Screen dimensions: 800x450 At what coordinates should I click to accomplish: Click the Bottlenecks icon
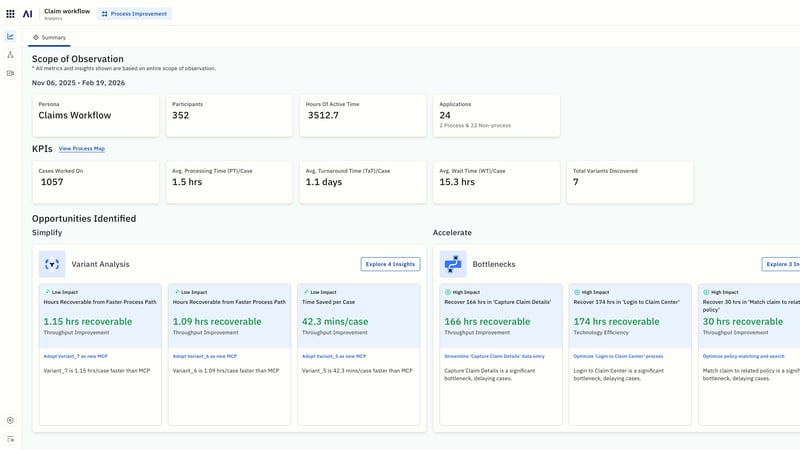click(453, 264)
